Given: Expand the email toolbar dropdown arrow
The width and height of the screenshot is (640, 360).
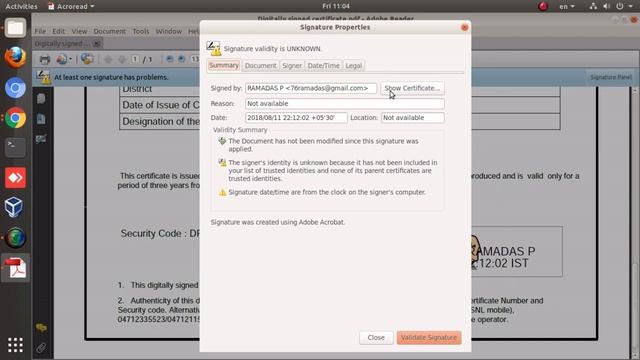Looking at the screenshot, I should tap(71, 60).
